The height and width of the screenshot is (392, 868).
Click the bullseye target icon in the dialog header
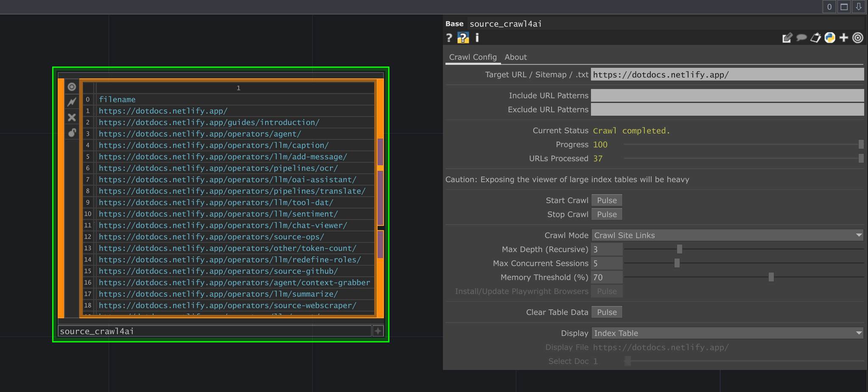[x=858, y=38]
